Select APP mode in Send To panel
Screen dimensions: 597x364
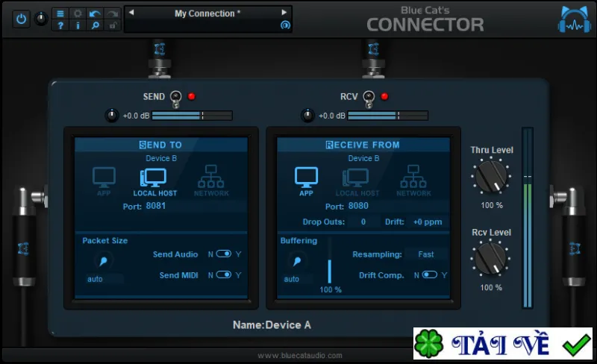[104, 181]
